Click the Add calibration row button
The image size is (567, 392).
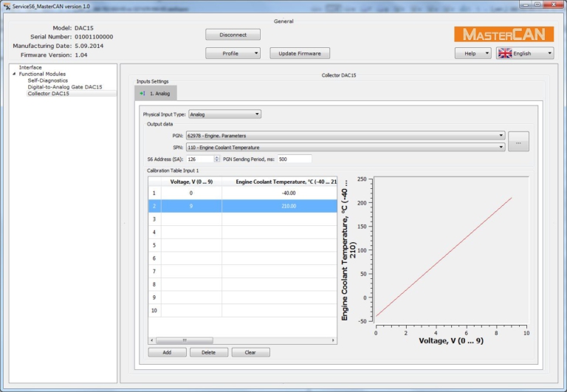coord(167,352)
